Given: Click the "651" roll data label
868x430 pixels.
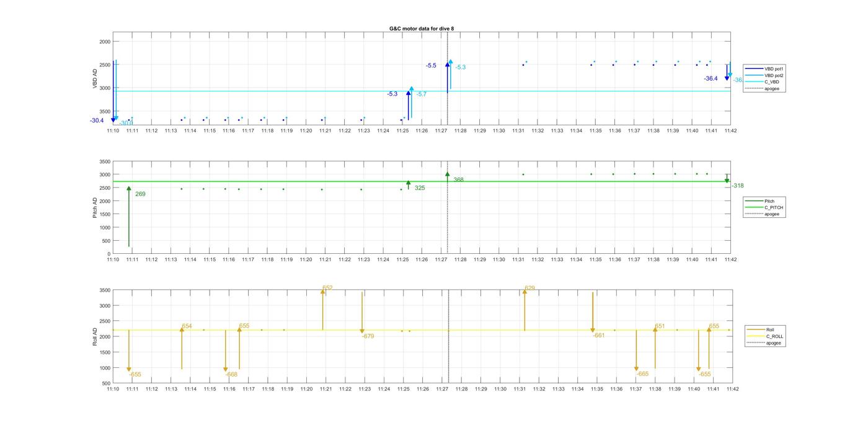Looking at the screenshot, I should point(660,326).
